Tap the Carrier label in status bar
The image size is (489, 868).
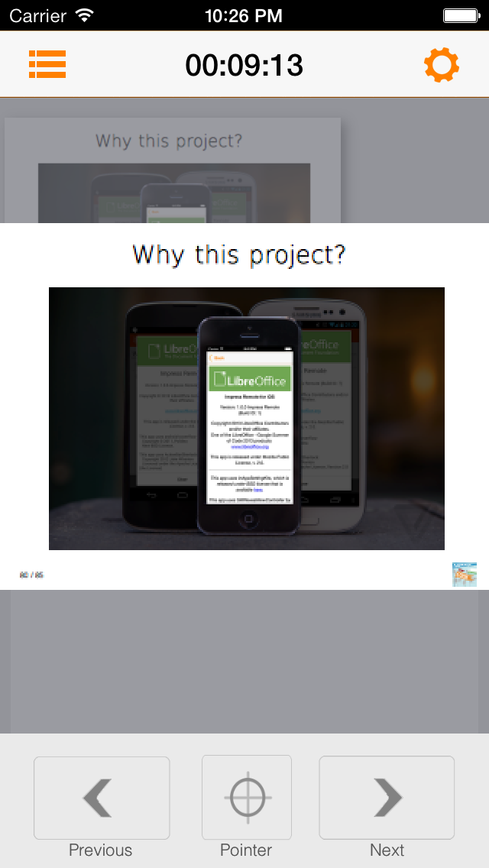coord(38,15)
